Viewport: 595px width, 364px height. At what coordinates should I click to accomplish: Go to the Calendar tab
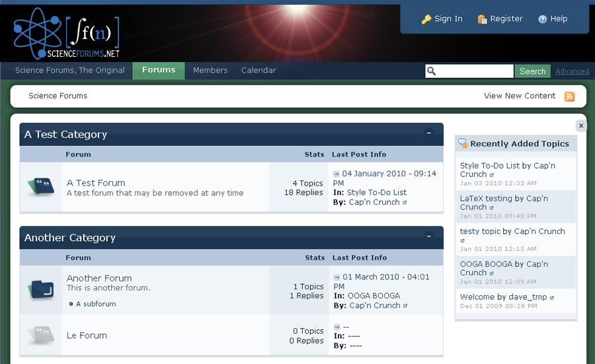point(258,71)
